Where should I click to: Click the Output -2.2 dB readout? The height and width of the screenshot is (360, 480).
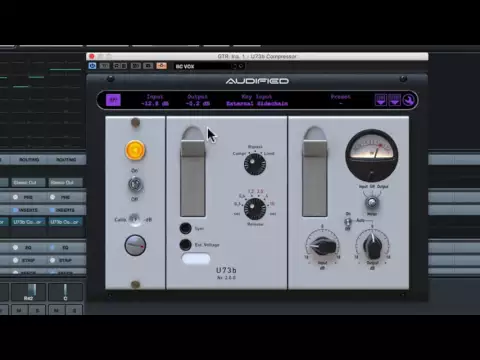(198, 104)
